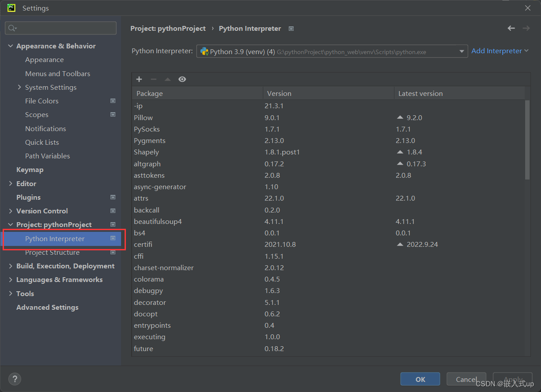
Task: Expand Build, Execution, Deployment section
Action: click(11, 266)
